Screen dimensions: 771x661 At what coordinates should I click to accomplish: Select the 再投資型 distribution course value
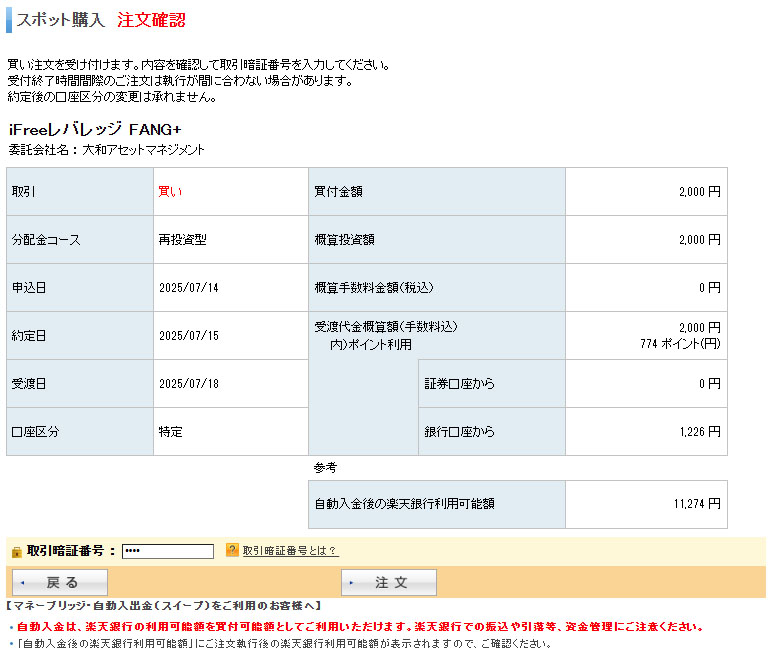(x=182, y=239)
